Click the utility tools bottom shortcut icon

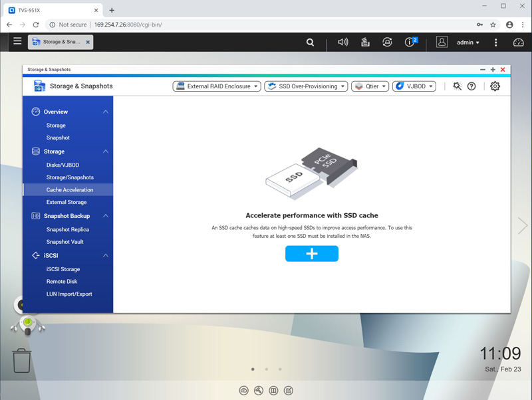(259, 391)
